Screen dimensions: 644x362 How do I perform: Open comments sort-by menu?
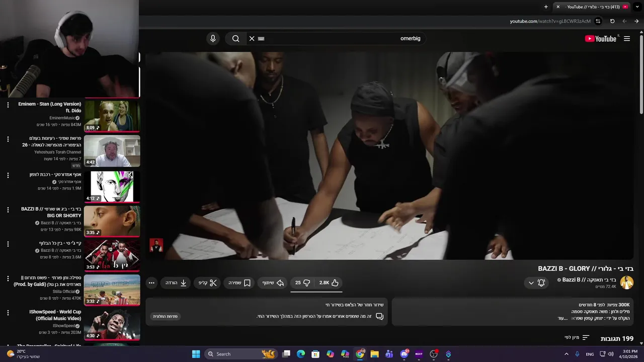577,338
